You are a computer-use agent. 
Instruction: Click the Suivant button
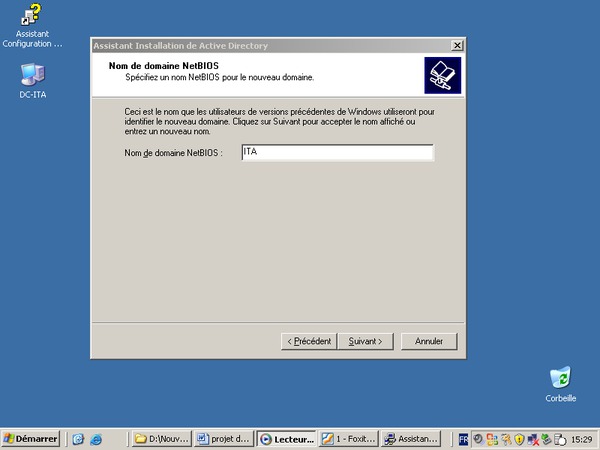[x=365, y=341]
